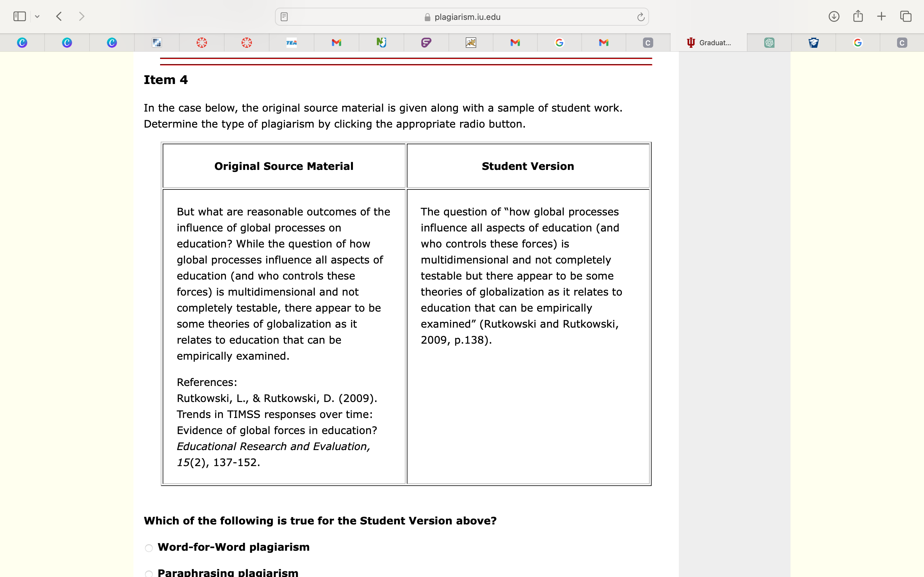924x577 pixels.
Task: Go back to the previous page
Action: click(59, 16)
